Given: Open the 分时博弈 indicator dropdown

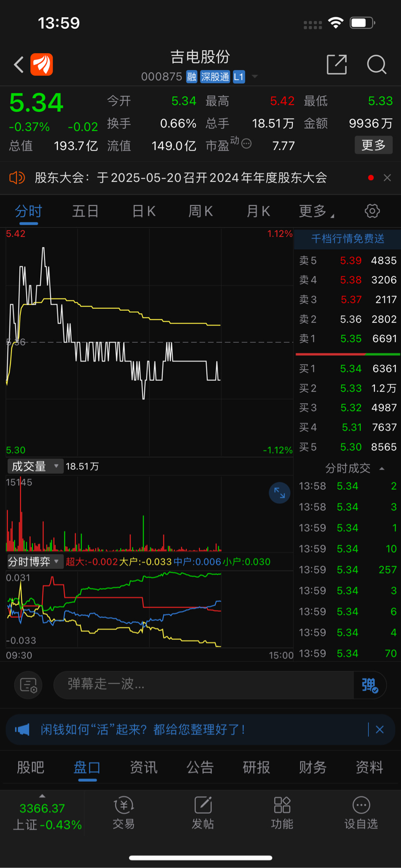Looking at the screenshot, I should tap(35, 561).
